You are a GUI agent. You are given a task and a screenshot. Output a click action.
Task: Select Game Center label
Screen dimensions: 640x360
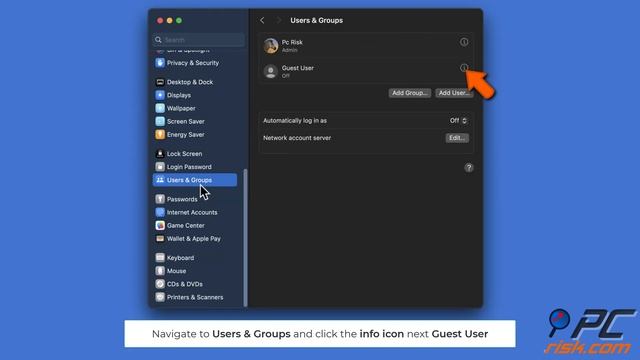point(186,225)
